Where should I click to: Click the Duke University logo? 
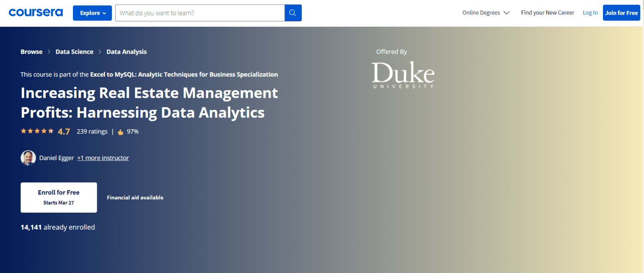(x=402, y=75)
